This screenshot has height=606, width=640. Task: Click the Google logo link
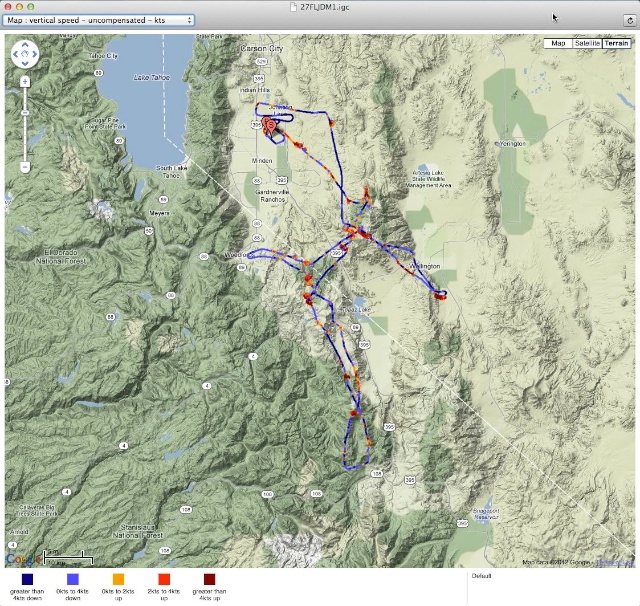point(22,559)
